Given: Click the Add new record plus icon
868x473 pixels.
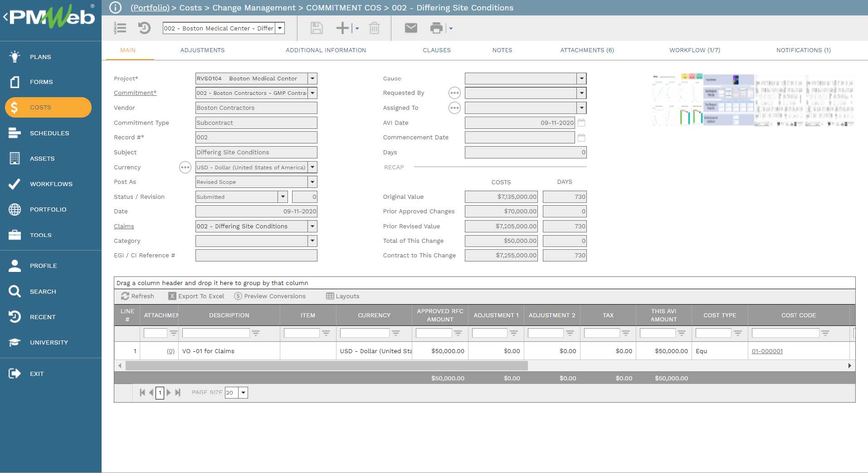Looking at the screenshot, I should pyautogui.click(x=342, y=28).
